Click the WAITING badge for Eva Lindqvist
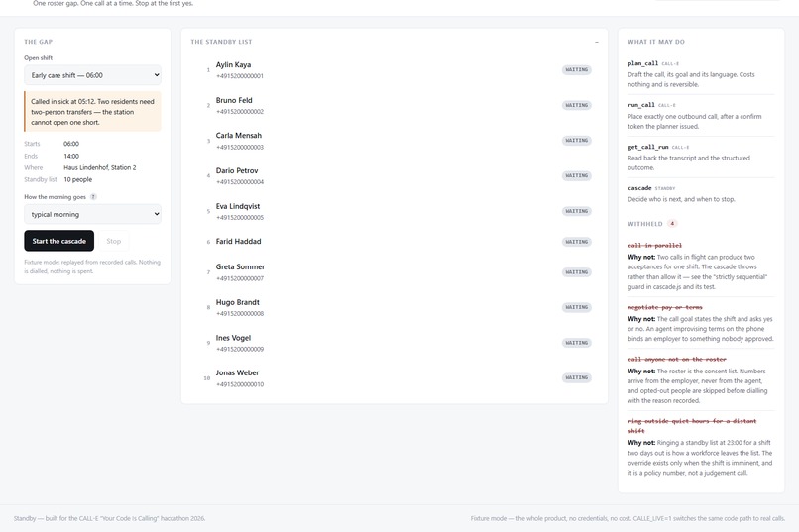This screenshot has width=799, height=532. click(x=577, y=211)
